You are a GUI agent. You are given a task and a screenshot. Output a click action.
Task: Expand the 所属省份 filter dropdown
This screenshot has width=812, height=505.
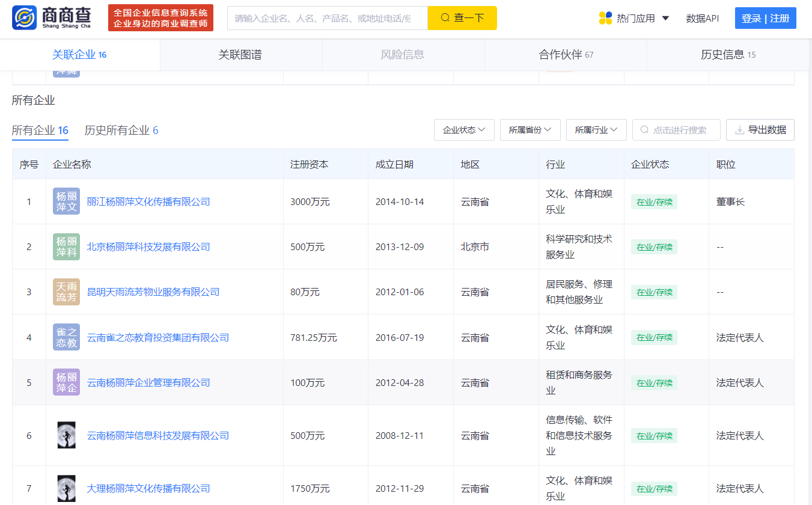530,130
